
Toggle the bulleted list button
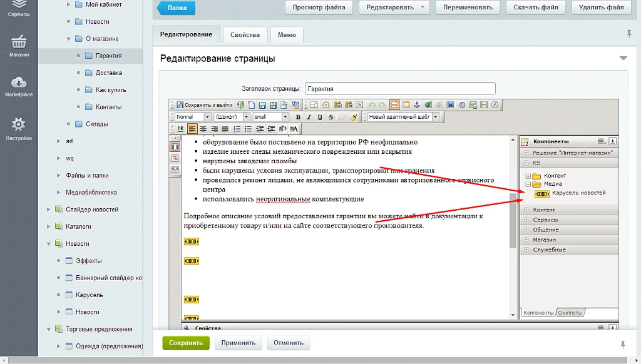tap(248, 129)
